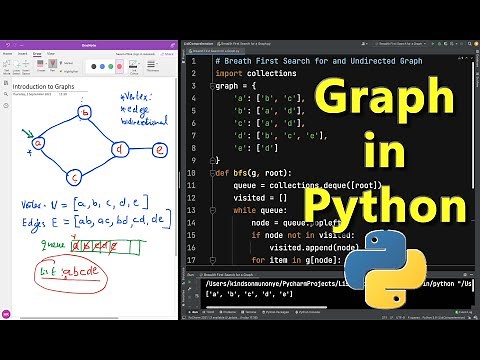Open the Run tool window tab in PyCharm
Screen dimensions: 480x360
click(x=194, y=312)
